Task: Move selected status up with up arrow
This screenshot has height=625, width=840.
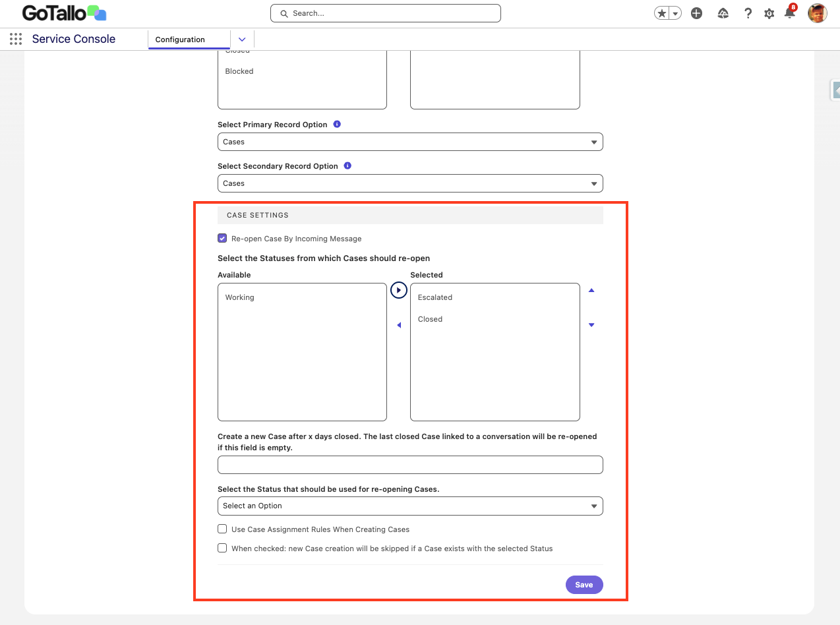Action: [x=591, y=291]
